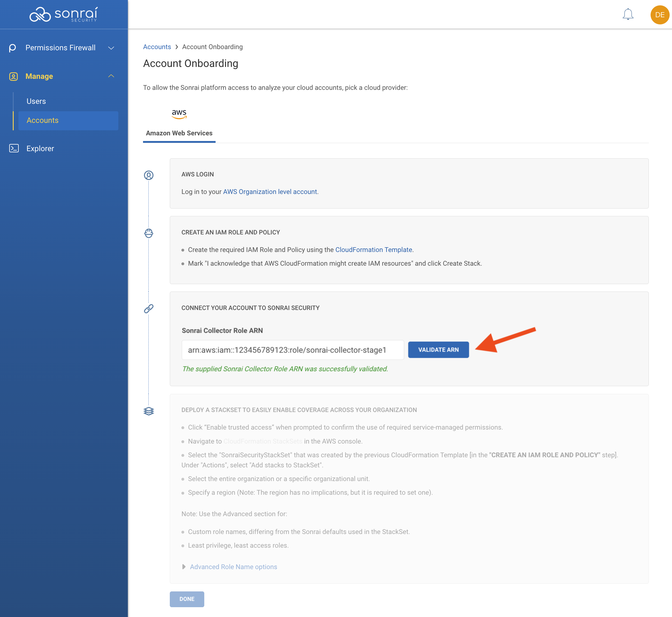Click the 'Enable trusted access' bullet text

(x=345, y=427)
